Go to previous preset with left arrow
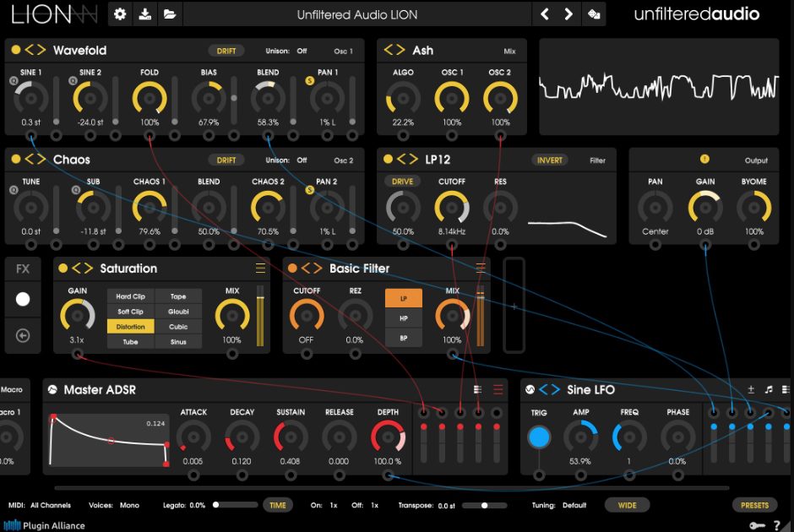 click(x=545, y=14)
